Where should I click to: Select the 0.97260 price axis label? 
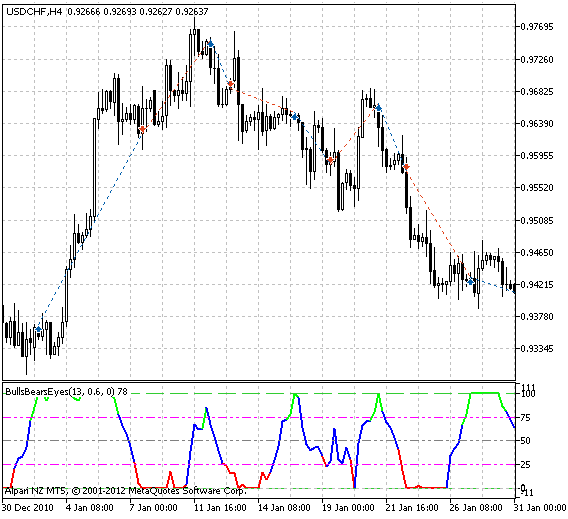coord(537,59)
